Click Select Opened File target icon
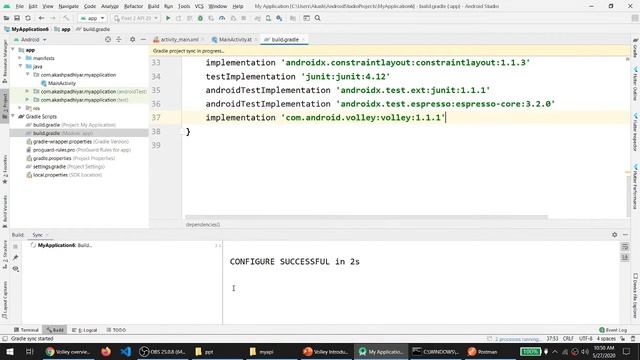The height and width of the screenshot is (360, 640). (108, 40)
